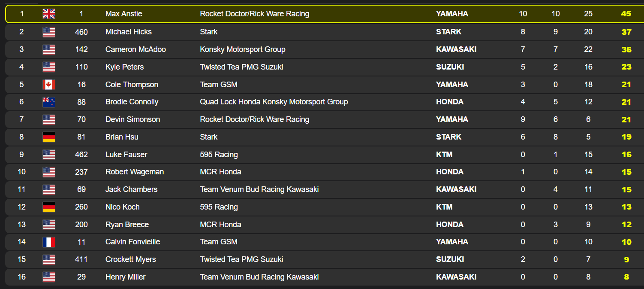Select rider name Cole Thompson
The height and width of the screenshot is (289, 644).
(x=132, y=85)
